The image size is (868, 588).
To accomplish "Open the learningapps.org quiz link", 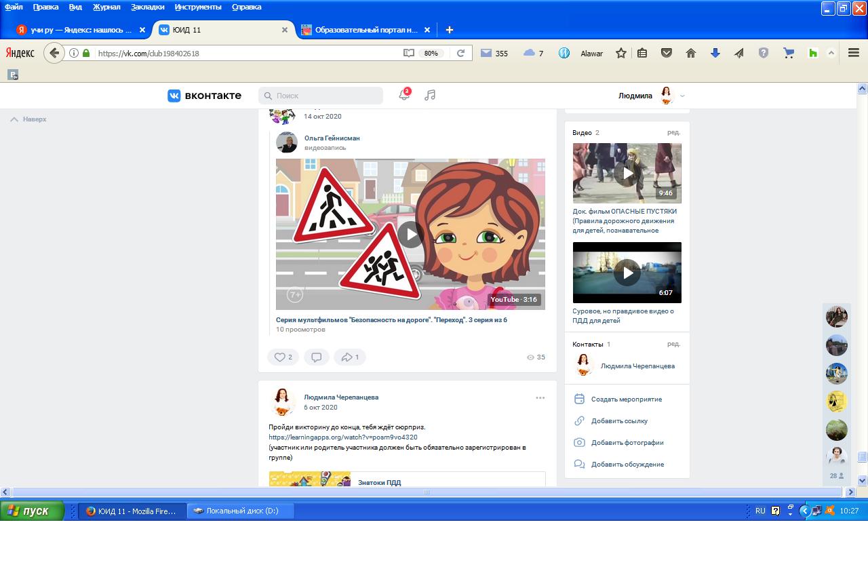I will point(343,437).
